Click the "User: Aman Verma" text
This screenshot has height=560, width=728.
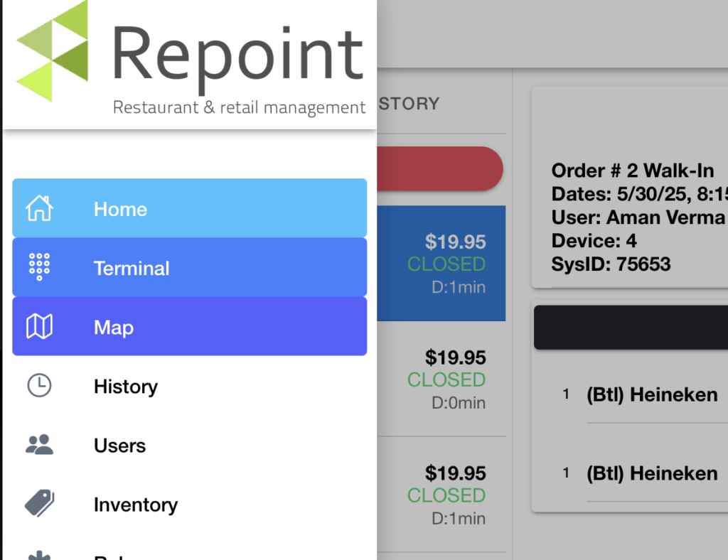[x=638, y=217]
